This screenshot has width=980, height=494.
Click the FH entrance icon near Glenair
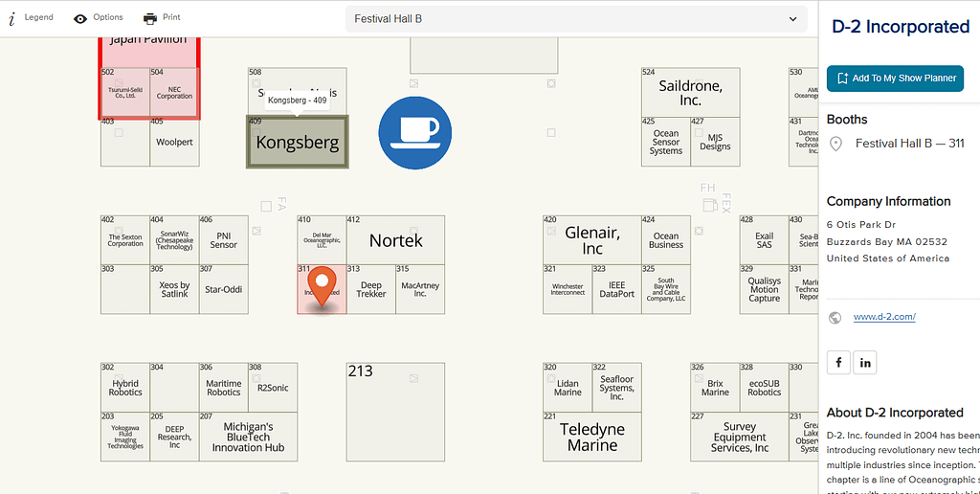pos(709,205)
